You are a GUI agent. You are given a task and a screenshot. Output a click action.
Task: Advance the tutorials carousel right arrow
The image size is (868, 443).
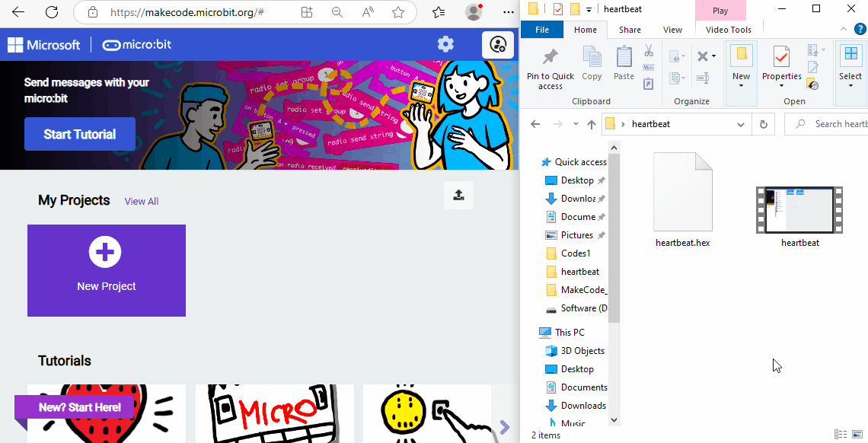(x=504, y=427)
